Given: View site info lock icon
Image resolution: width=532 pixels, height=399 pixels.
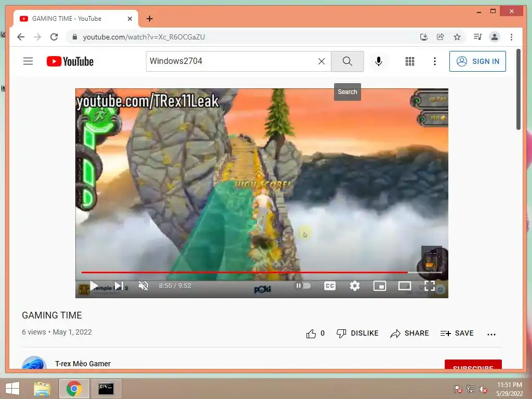Looking at the screenshot, I should [75, 37].
